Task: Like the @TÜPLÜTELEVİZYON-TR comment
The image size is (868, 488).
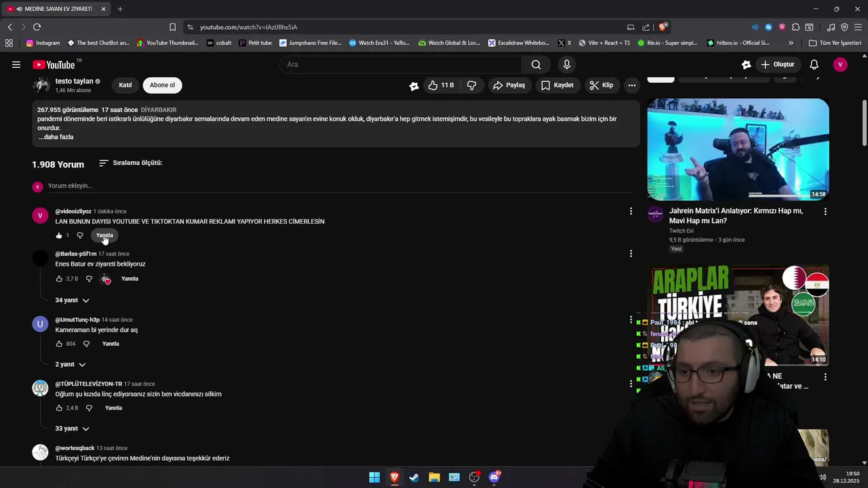Action: [x=59, y=408]
